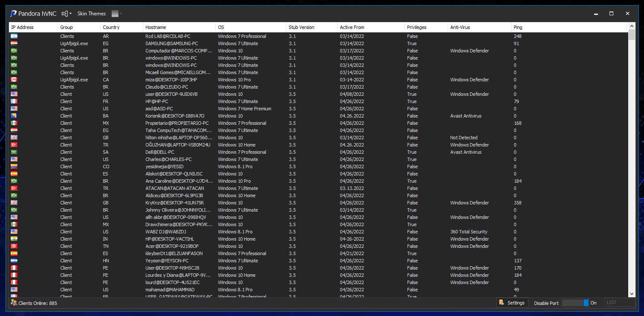Open the gray skin color swatch dropdown
The width and height of the screenshot is (644, 316).
[117, 14]
